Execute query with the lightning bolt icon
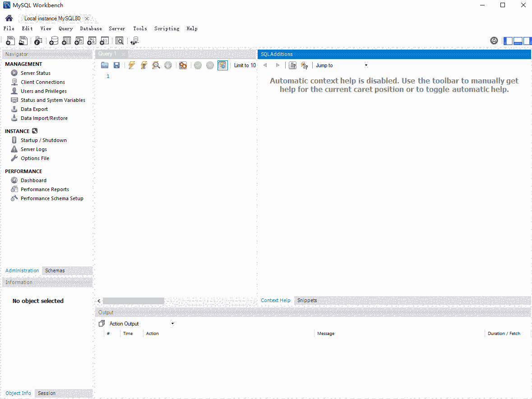 [x=131, y=65]
